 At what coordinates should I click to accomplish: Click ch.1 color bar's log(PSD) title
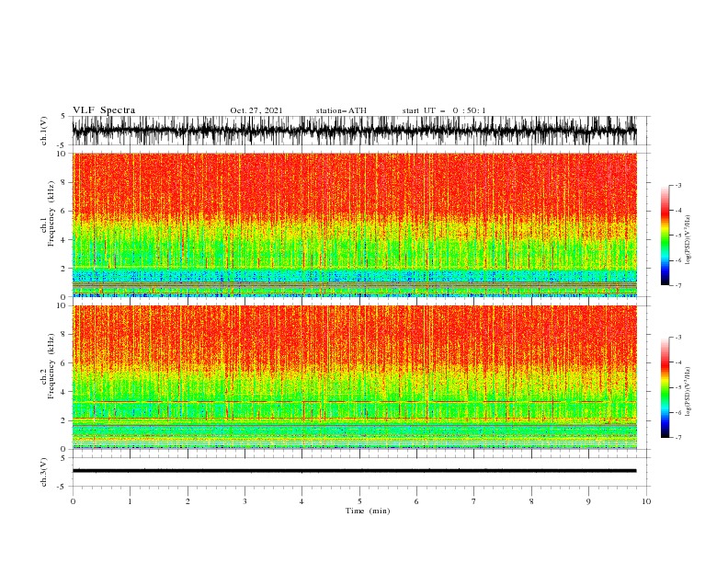[x=688, y=239]
